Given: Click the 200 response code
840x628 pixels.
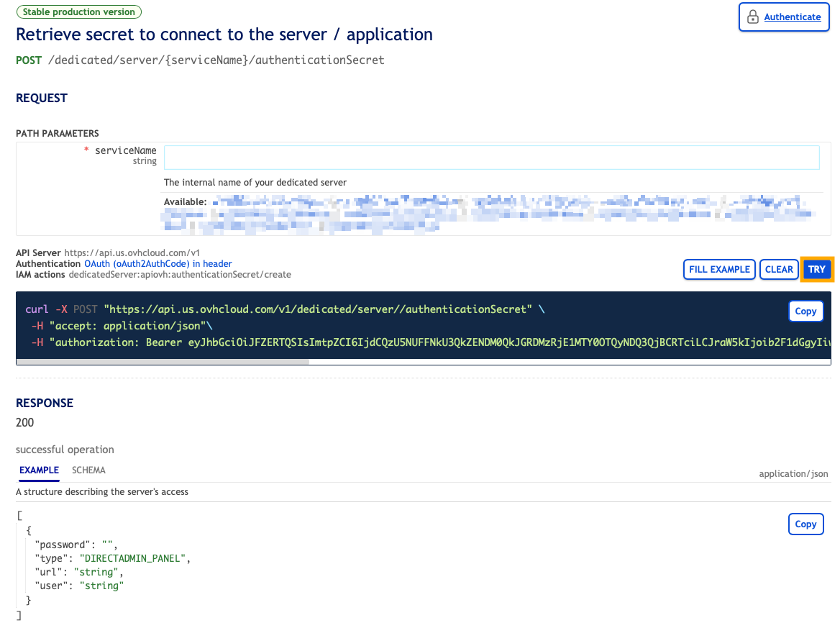Looking at the screenshot, I should [x=24, y=423].
